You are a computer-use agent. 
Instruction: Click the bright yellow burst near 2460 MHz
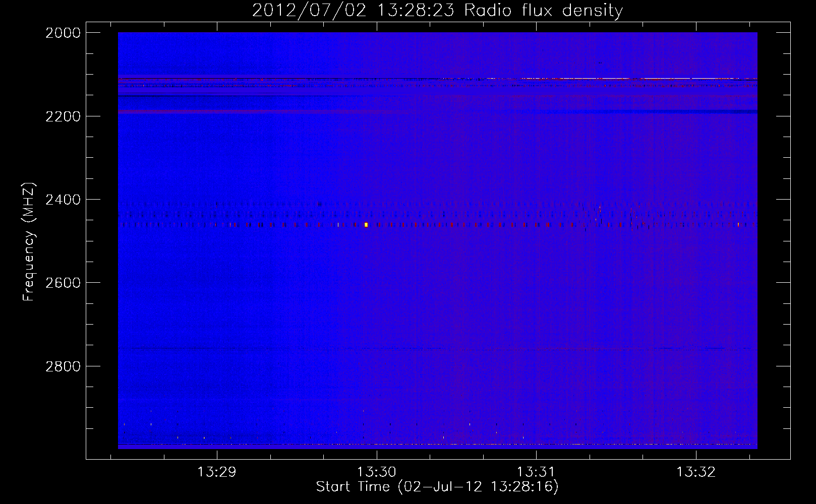pyautogui.click(x=366, y=225)
